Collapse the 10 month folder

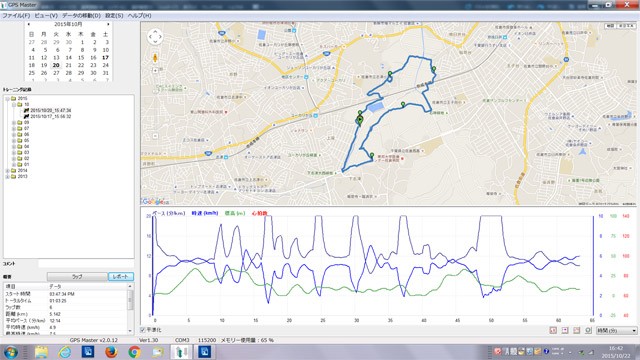pos(14,104)
